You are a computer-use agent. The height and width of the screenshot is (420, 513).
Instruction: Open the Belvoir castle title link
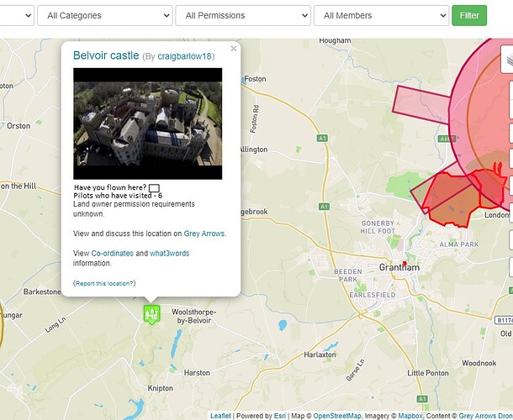coord(105,55)
